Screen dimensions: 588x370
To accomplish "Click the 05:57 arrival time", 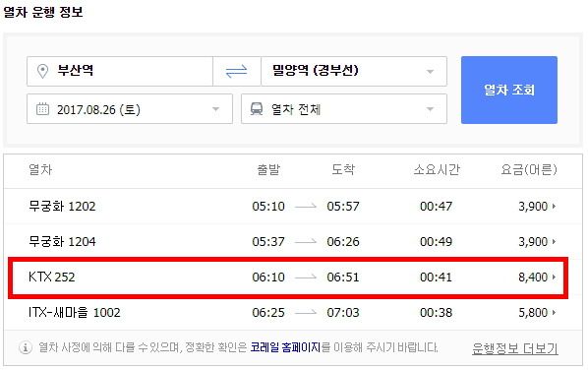I will coord(343,206).
